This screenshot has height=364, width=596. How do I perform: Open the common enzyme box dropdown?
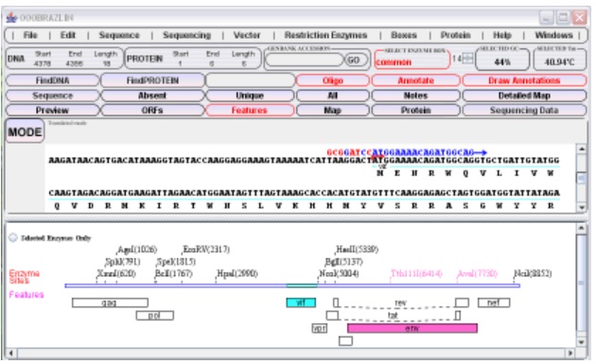pyautogui.click(x=412, y=61)
